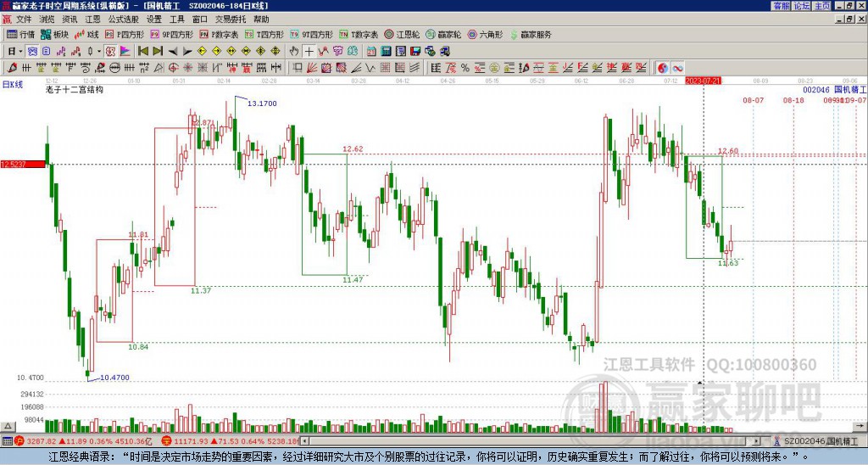This screenshot has width=868, height=465.
Task: Click the black right arrow icon
Action: click(187, 51)
